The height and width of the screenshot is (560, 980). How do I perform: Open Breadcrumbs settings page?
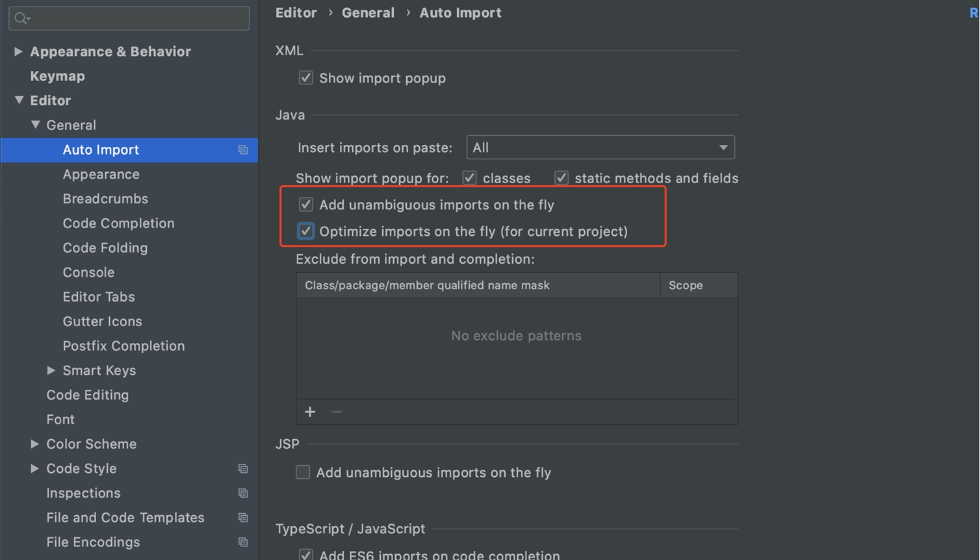point(105,199)
